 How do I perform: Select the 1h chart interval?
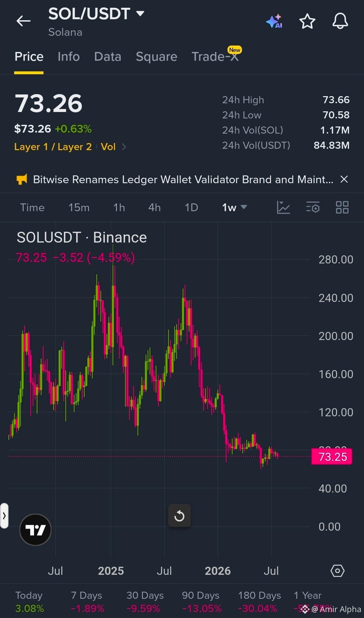[119, 207]
